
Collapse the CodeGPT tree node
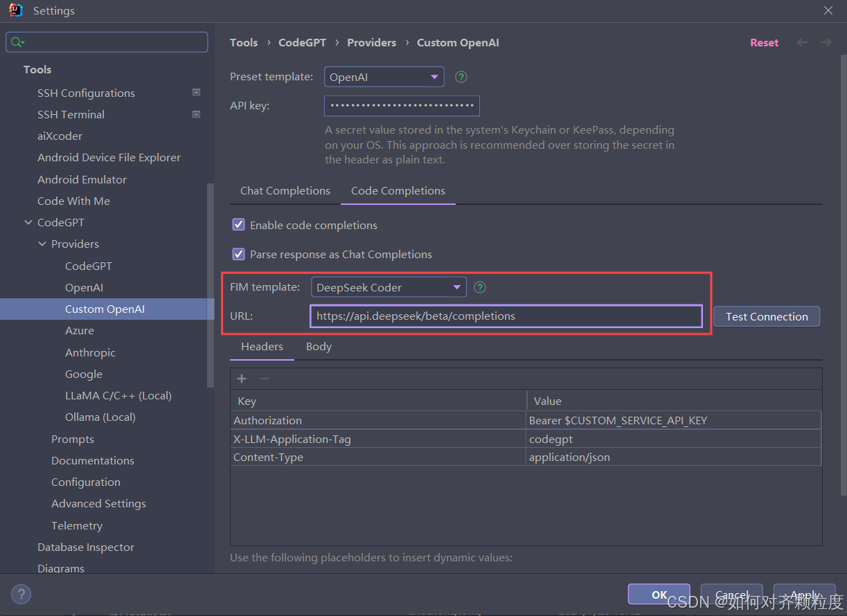point(28,222)
